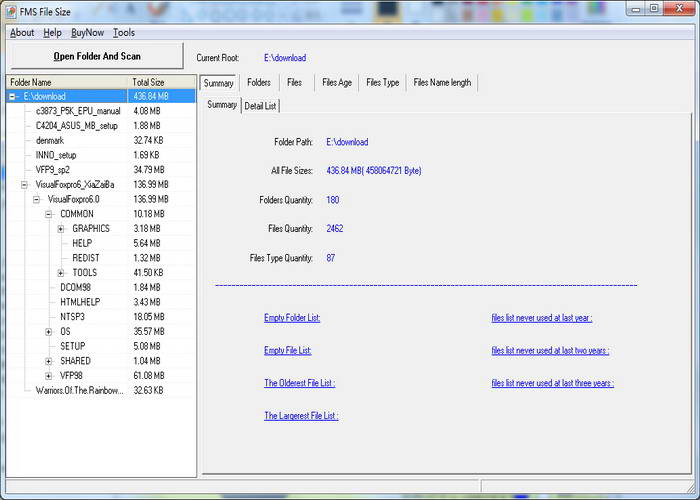Image resolution: width=700 pixels, height=500 pixels.
Task: Select the Detail List sub-tab
Action: pyautogui.click(x=261, y=106)
